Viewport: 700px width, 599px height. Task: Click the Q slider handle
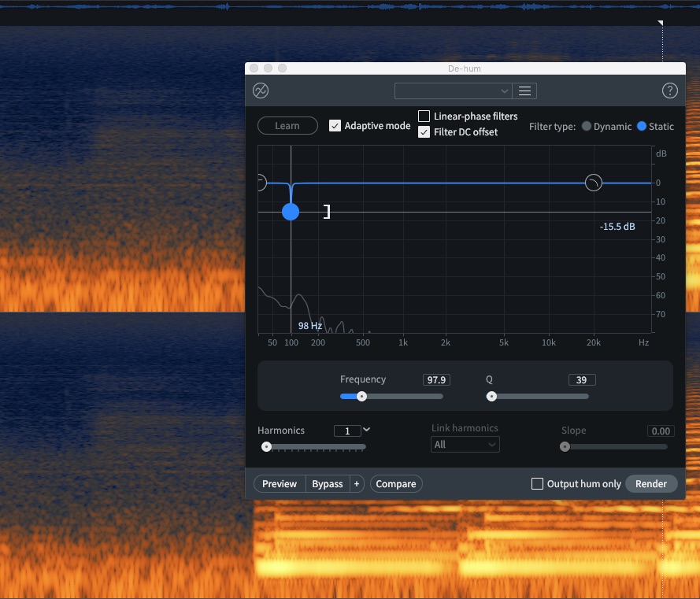pos(491,397)
